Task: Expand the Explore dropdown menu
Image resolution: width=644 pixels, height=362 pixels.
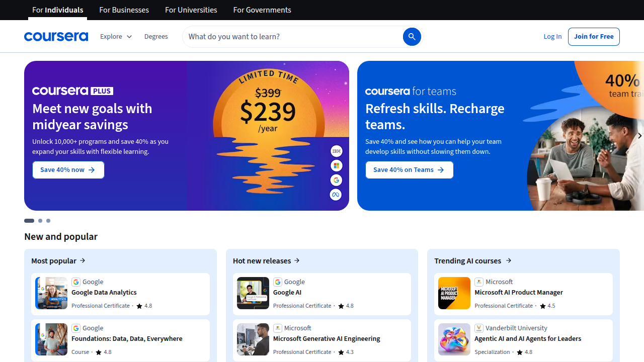Action: click(116, 37)
